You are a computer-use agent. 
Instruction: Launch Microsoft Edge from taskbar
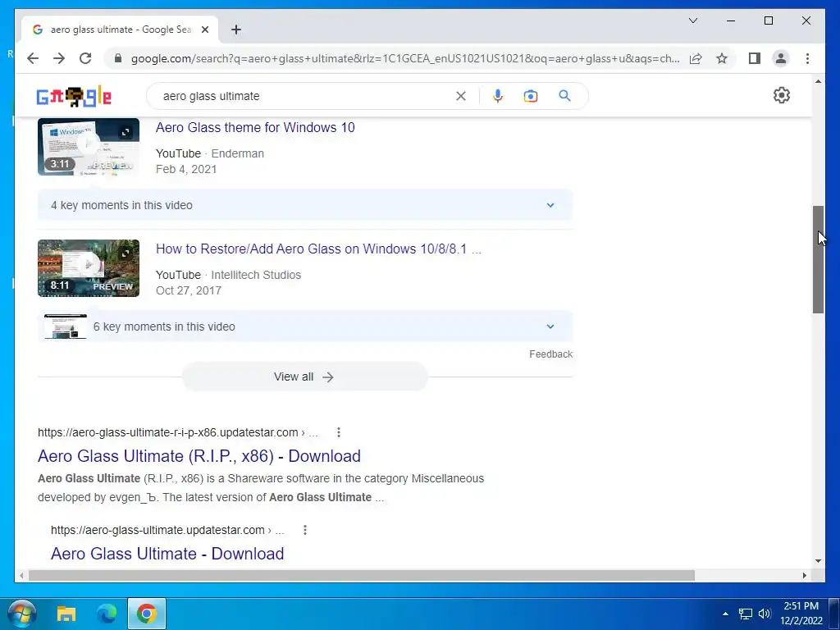click(107, 614)
